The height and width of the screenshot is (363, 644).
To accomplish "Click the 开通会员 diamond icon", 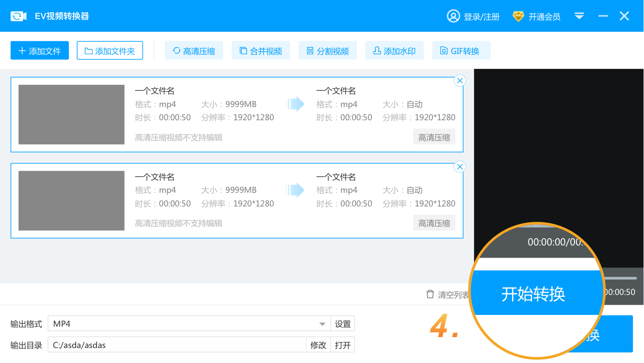I will click(518, 16).
